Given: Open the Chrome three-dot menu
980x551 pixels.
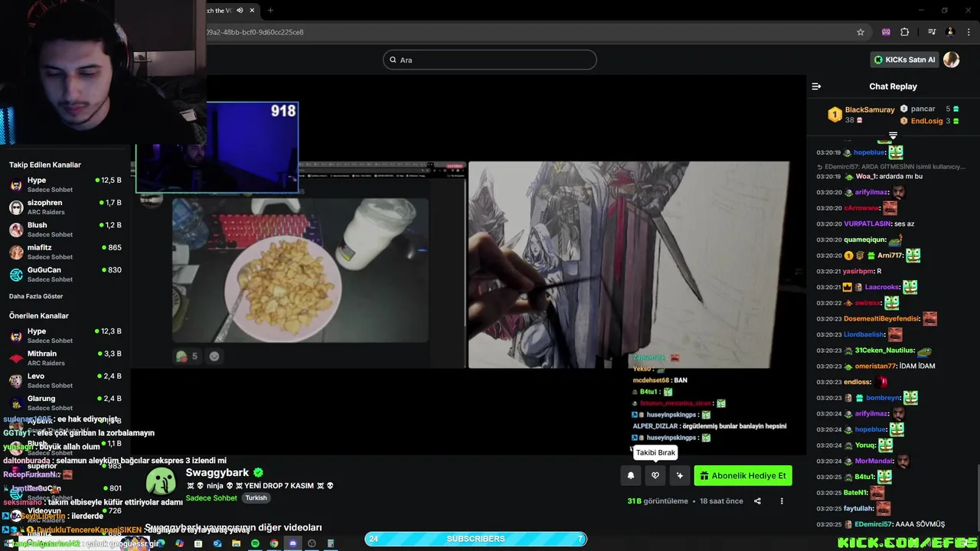Looking at the screenshot, I should click(x=969, y=32).
